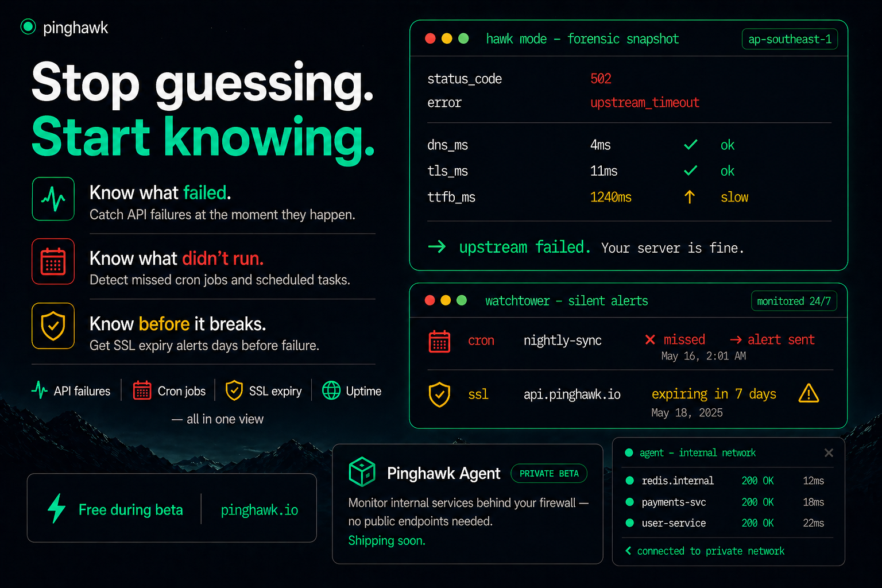Click the Pinghawk Agent heading

(444, 473)
